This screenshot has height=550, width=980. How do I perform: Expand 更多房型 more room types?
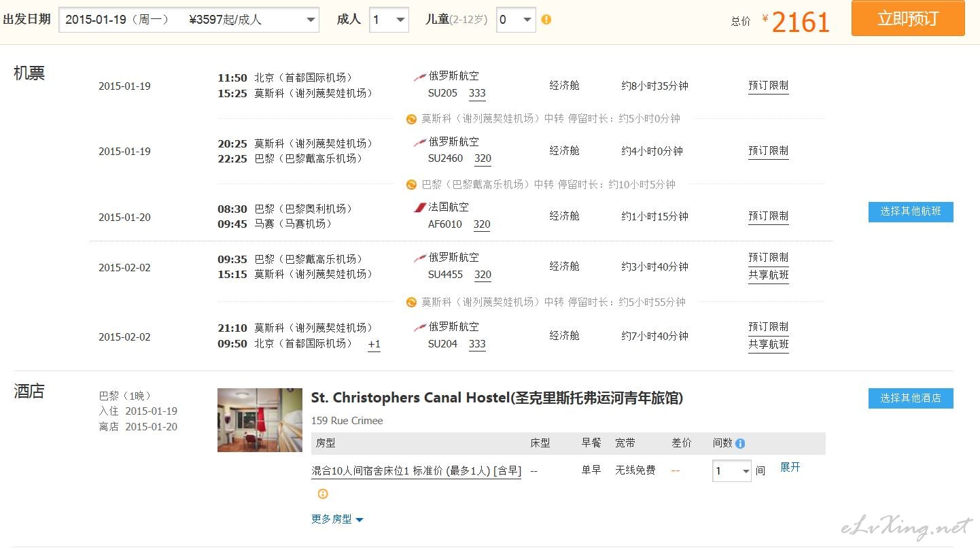pos(337,519)
